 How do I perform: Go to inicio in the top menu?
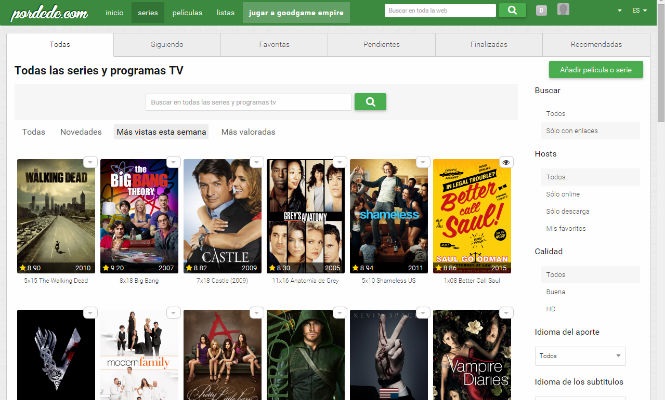click(115, 13)
